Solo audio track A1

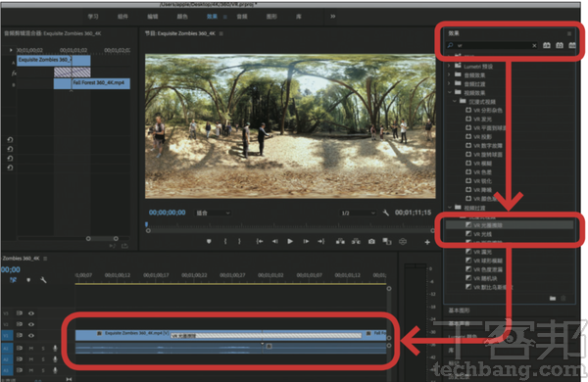click(43, 349)
